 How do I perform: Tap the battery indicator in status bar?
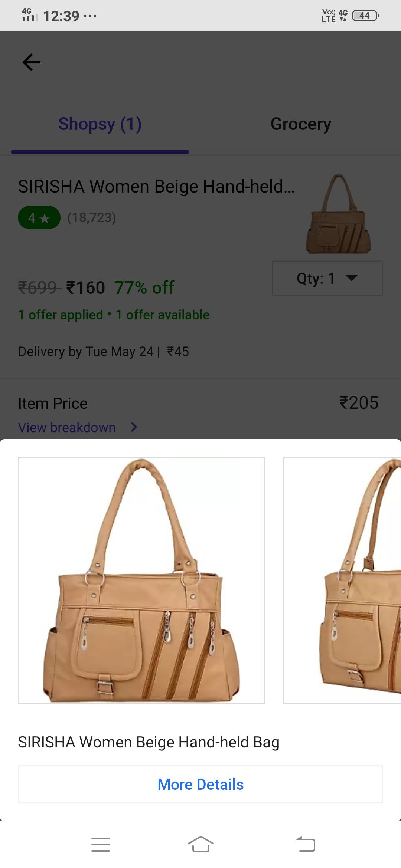pyautogui.click(x=365, y=16)
